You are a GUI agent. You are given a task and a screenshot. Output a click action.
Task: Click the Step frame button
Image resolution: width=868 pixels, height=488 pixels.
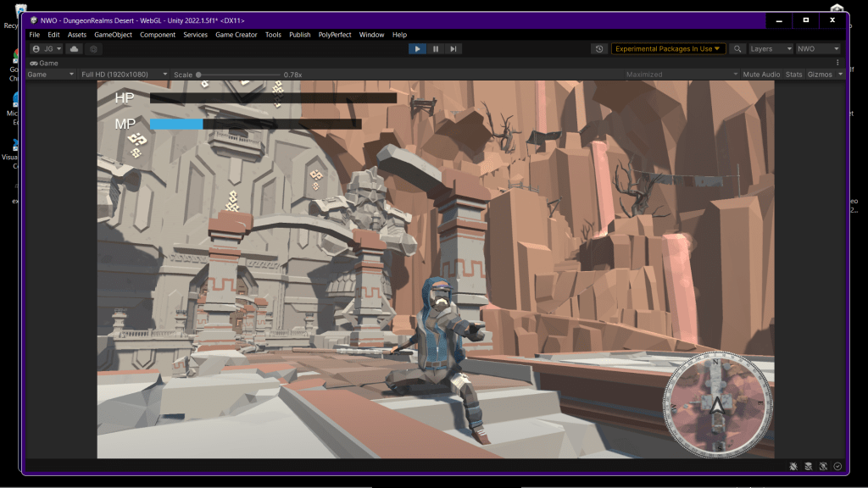pyautogui.click(x=453, y=49)
